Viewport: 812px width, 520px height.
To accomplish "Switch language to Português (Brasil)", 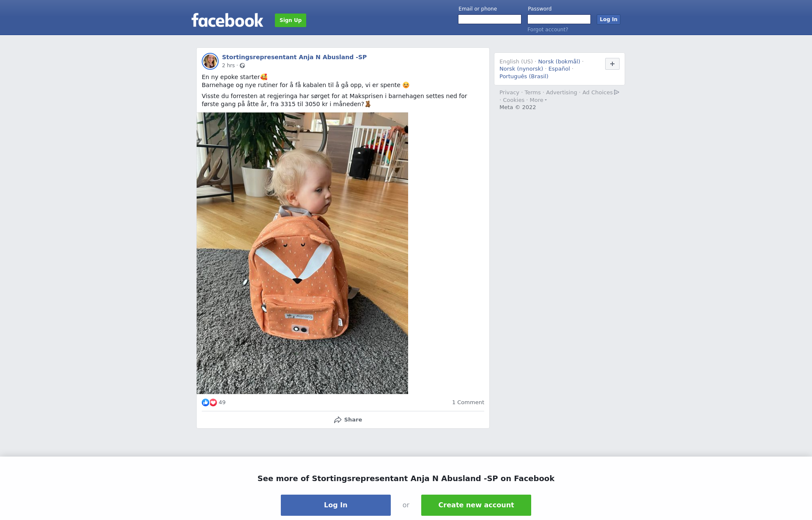I will point(524,77).
